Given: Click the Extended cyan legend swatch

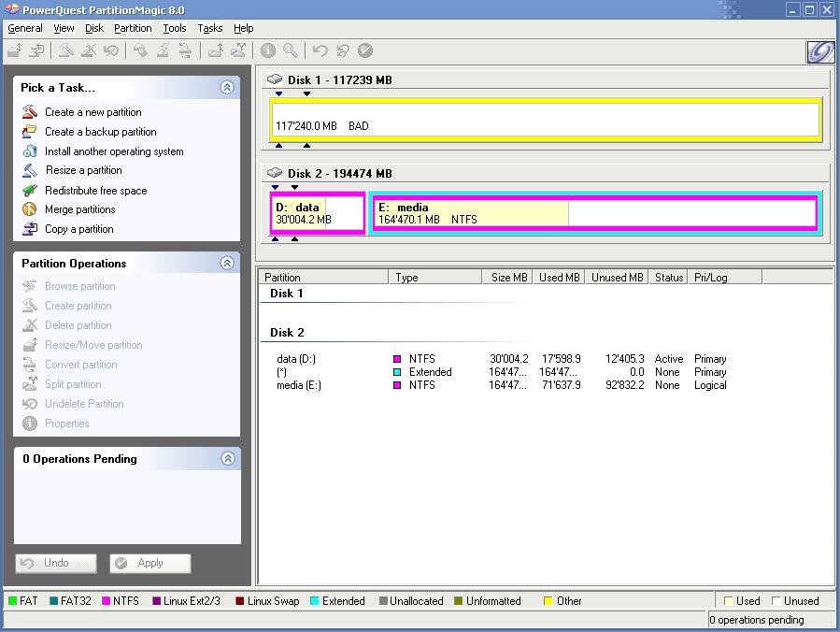Looking at the screenshot, I should [x=315, y=601].
